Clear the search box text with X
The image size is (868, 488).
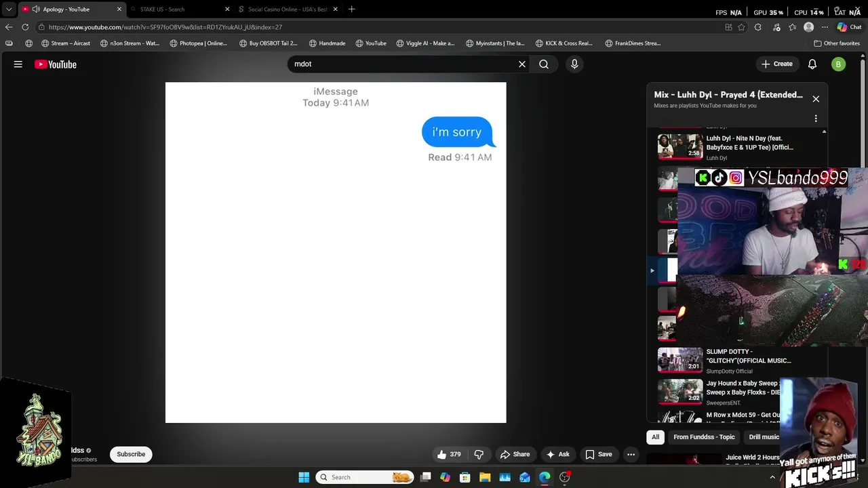[x=522, y=64]
